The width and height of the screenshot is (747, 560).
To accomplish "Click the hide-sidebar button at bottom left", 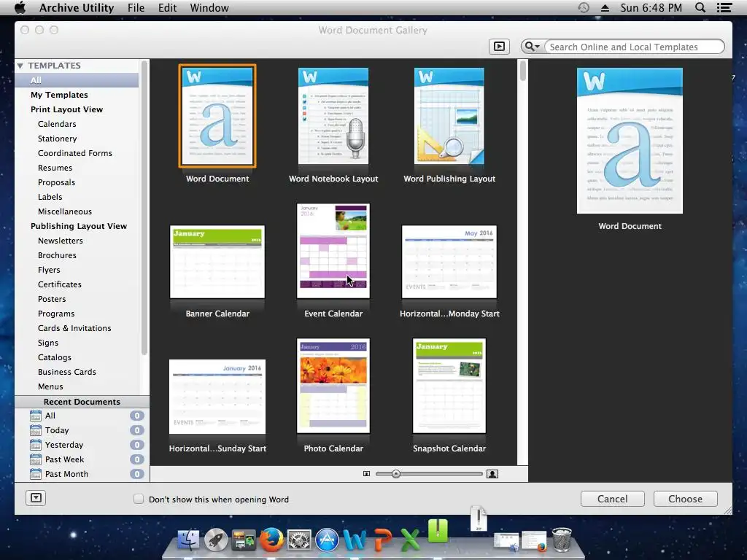I will coord(36,498).
